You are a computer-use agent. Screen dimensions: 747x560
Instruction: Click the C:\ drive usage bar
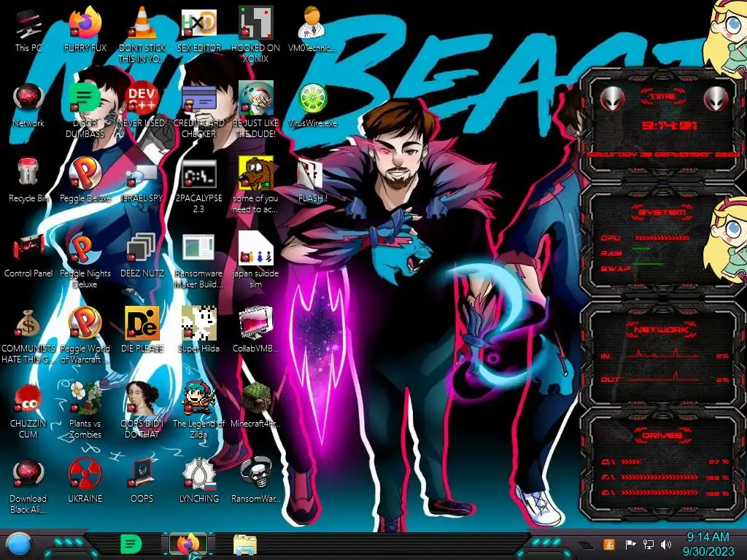[631, 462]
